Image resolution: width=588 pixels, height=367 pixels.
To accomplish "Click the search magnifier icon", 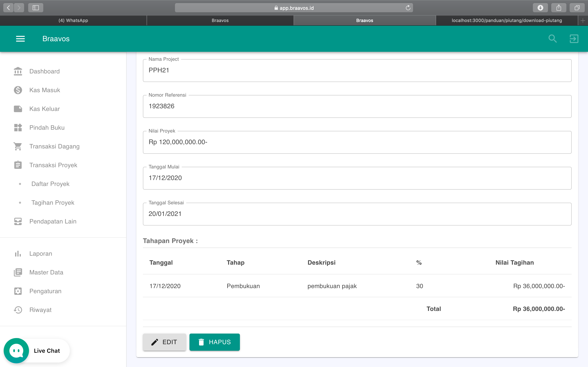I will [552, 39].
